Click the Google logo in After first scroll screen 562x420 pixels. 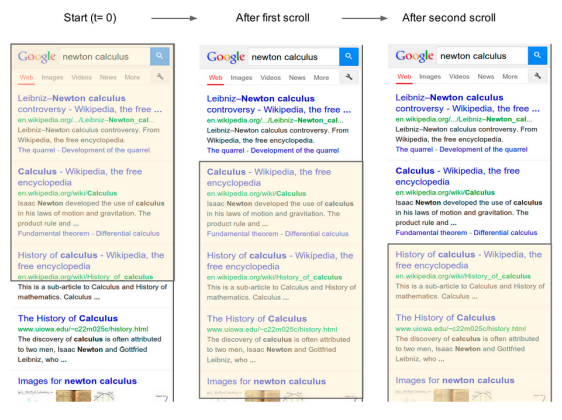226,57
